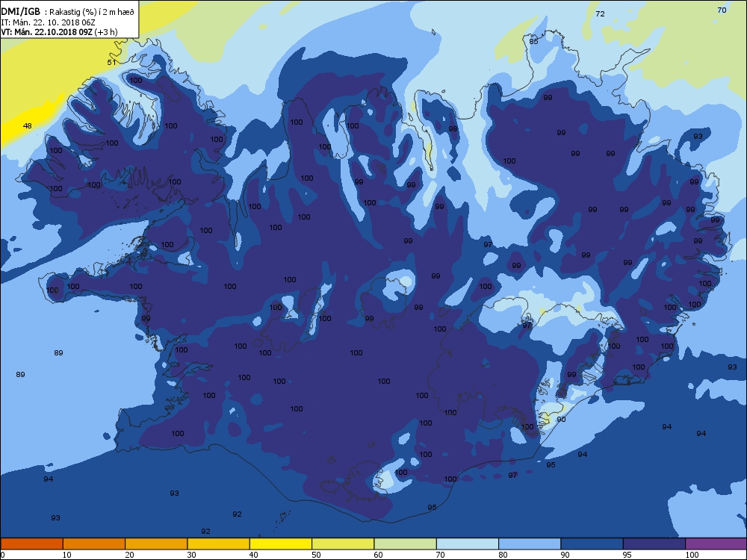This screenshot has height=560, width=747.
Task: Click the "50" tick label on the color scale
Action: pos(316,555)
